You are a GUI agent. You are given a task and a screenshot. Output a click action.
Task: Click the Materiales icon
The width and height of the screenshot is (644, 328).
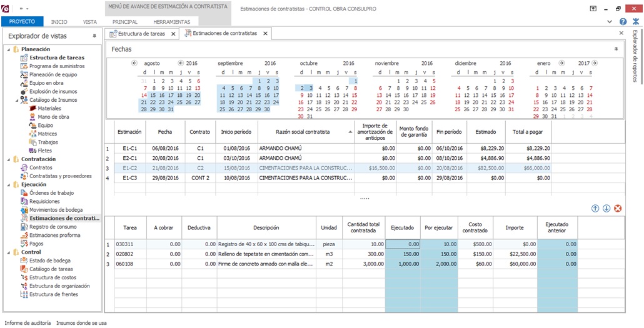click(33, 108)
